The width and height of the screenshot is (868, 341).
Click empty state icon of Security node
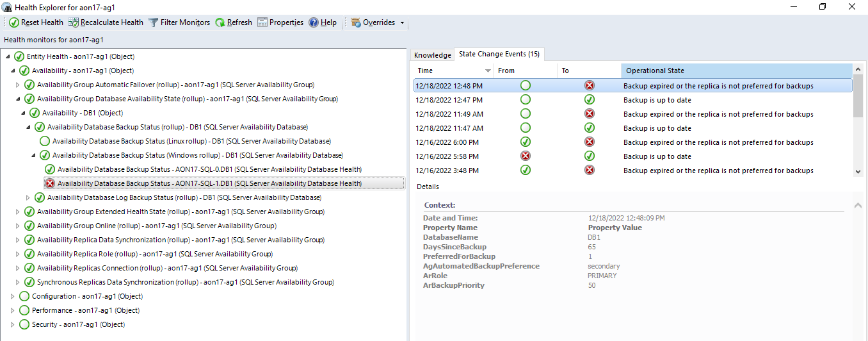(24, 324)
